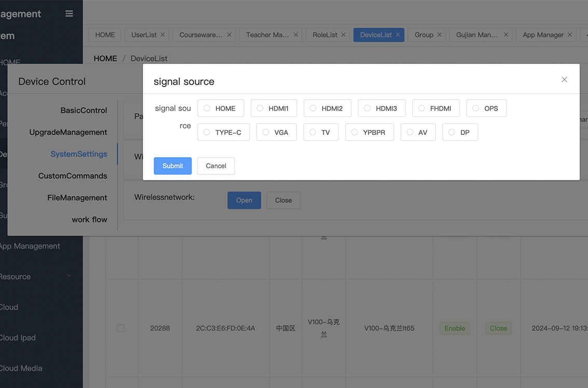This screenshot has width=588, height=388.
Task: Open UpgradeManagement section
Action: pyautogui.click(x=69, y=132)
